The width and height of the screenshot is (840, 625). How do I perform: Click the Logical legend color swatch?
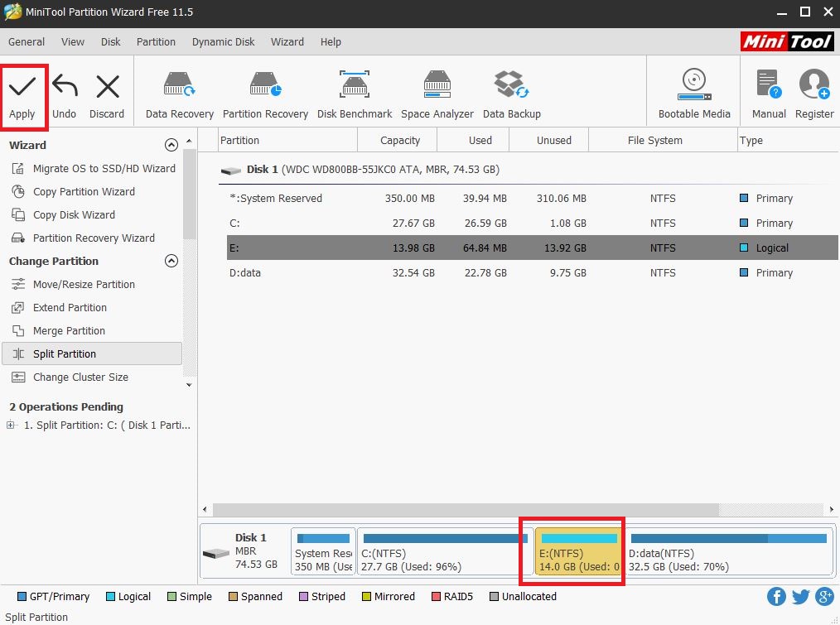[110, 597]
